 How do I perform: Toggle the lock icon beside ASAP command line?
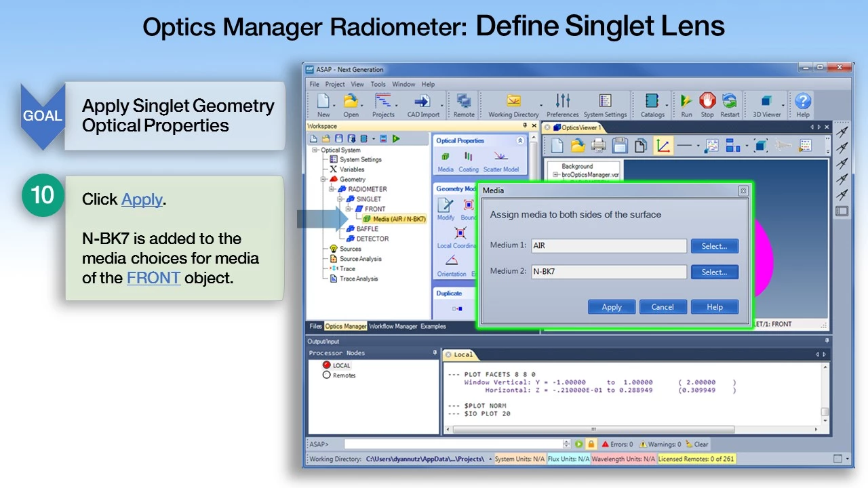click(x=591, y=445)
